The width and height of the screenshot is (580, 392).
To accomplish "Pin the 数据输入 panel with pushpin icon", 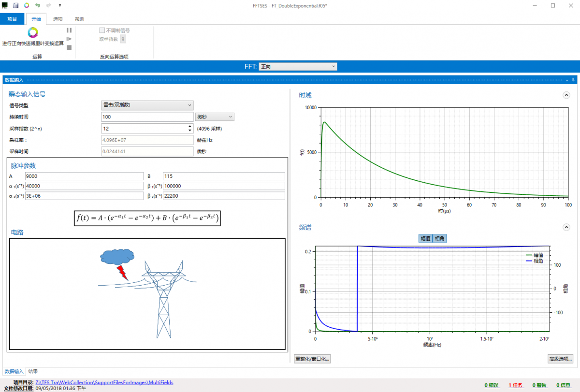I will [573, 80].
